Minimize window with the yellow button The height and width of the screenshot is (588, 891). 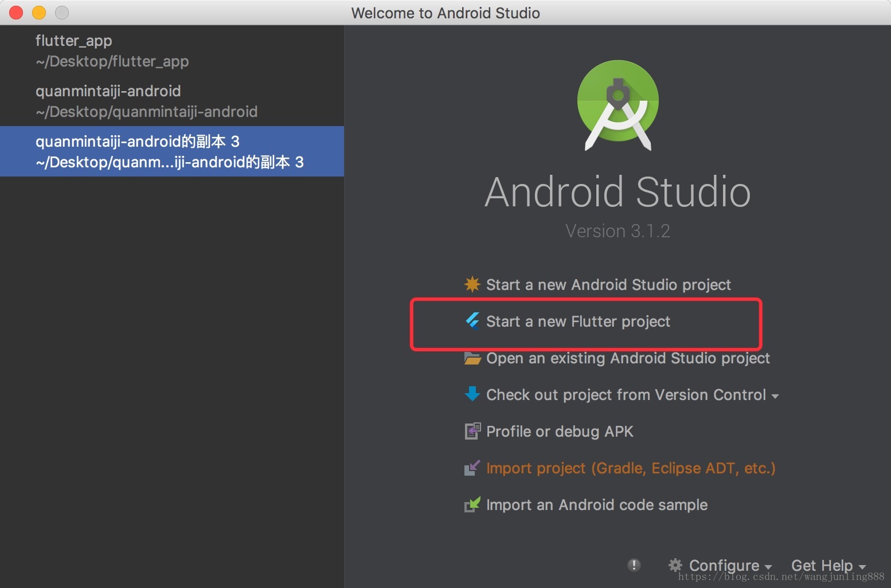(x=39, y=13)
